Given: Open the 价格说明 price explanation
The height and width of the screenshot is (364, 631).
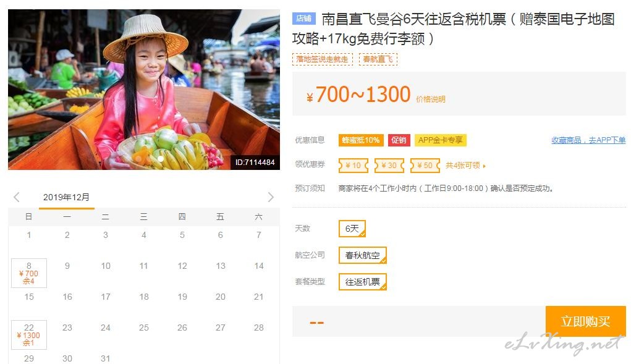Looking at the screenshot, I should pyautogui.click(x=431, y=99).
